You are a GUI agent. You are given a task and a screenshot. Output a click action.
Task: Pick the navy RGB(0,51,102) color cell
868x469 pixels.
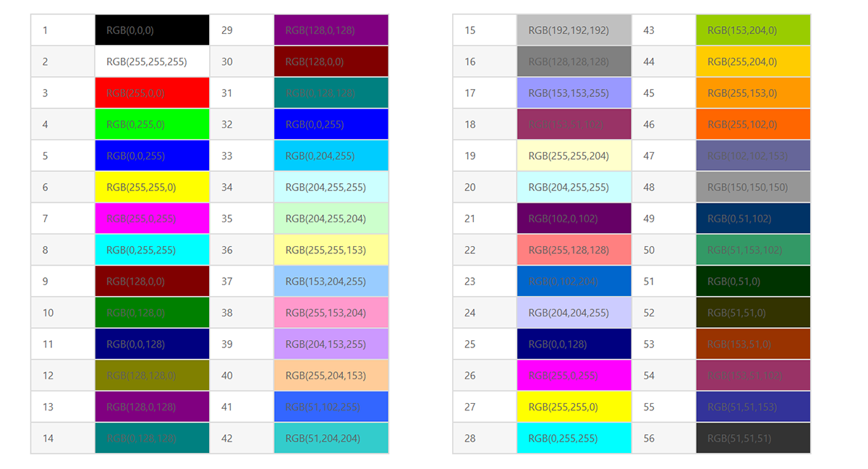[753, 219]
